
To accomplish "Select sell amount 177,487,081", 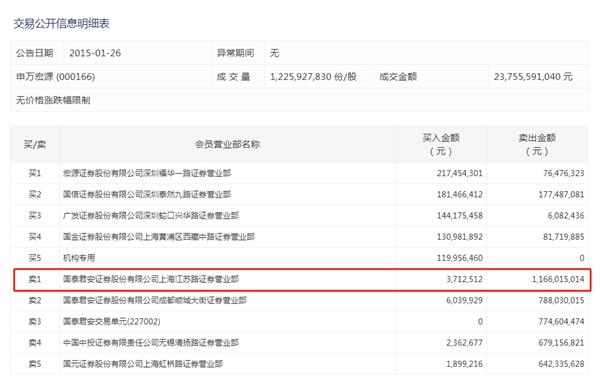I will tap(561, 194).
